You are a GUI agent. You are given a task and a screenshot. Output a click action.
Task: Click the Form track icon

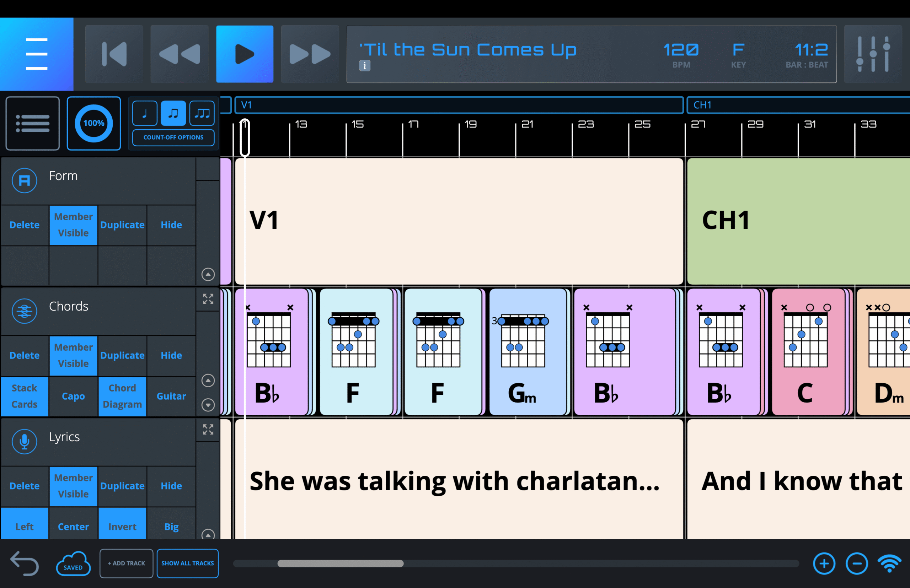[x=25, y=180]
